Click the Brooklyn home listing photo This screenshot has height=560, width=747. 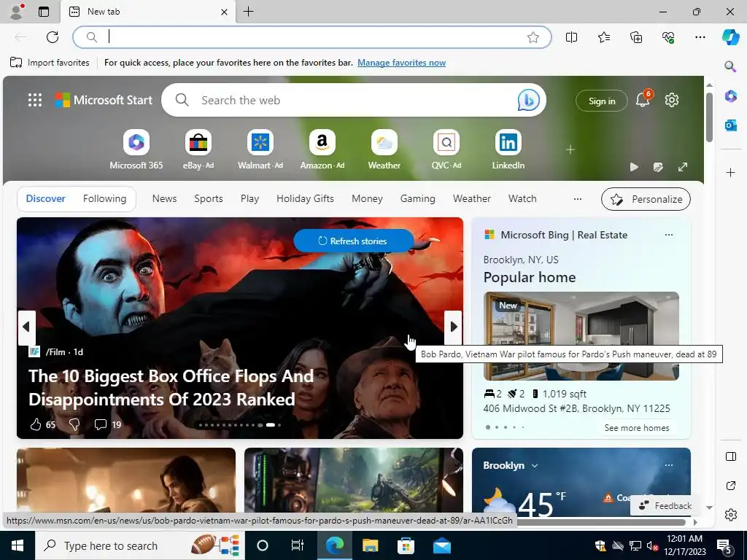581,335
